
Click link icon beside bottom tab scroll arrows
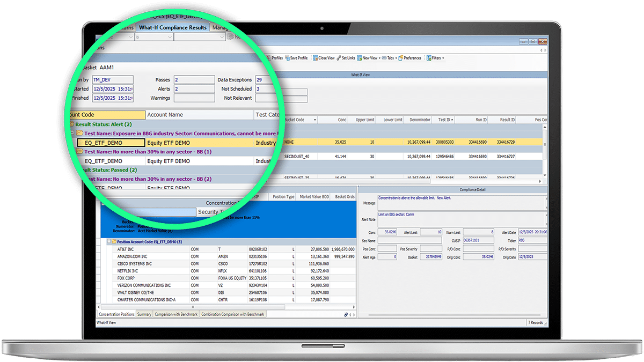click(x=346, y=314)
